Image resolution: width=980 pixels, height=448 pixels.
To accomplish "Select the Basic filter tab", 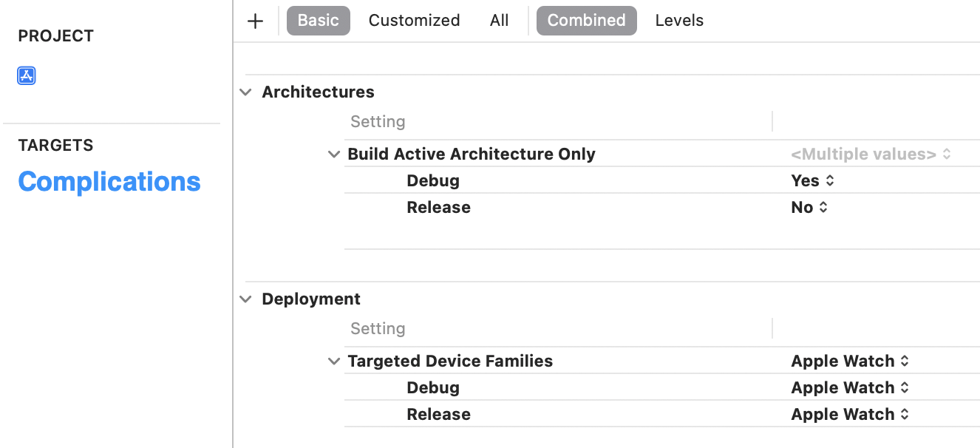I will click(318, 21).
